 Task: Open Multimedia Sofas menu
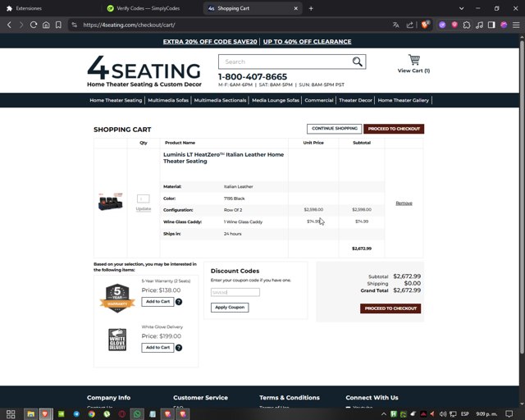coord(168,100)
